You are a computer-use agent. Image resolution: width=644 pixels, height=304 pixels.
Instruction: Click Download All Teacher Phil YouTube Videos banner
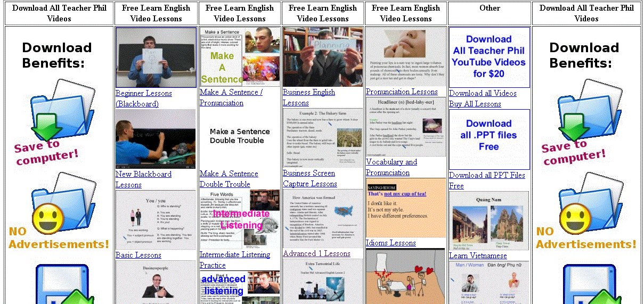click(490, 57)
